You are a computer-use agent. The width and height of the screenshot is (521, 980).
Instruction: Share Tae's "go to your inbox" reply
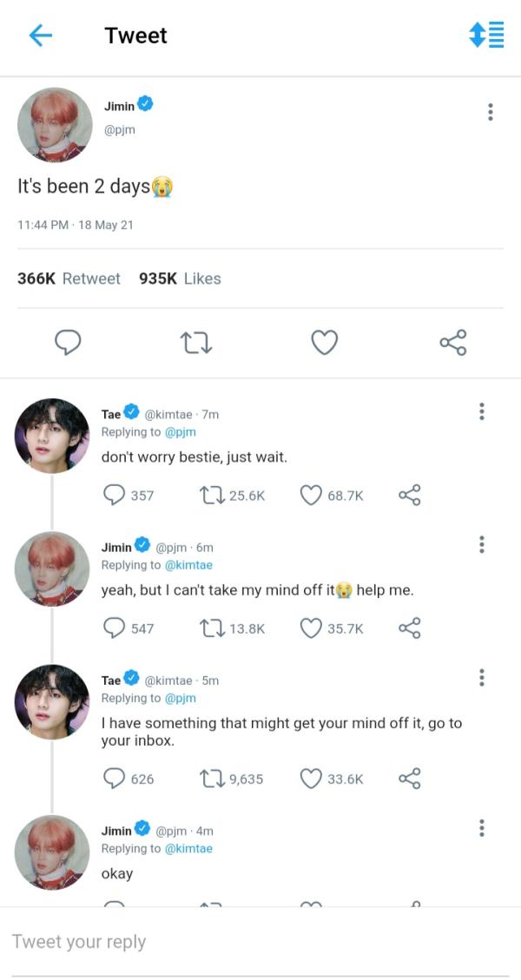(410, 778)
